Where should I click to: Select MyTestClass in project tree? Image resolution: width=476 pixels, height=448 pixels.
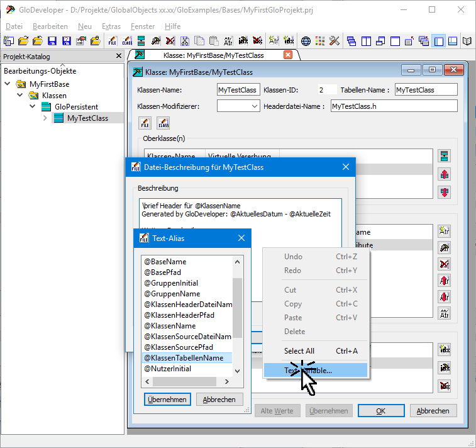click(x=88, y=118)
